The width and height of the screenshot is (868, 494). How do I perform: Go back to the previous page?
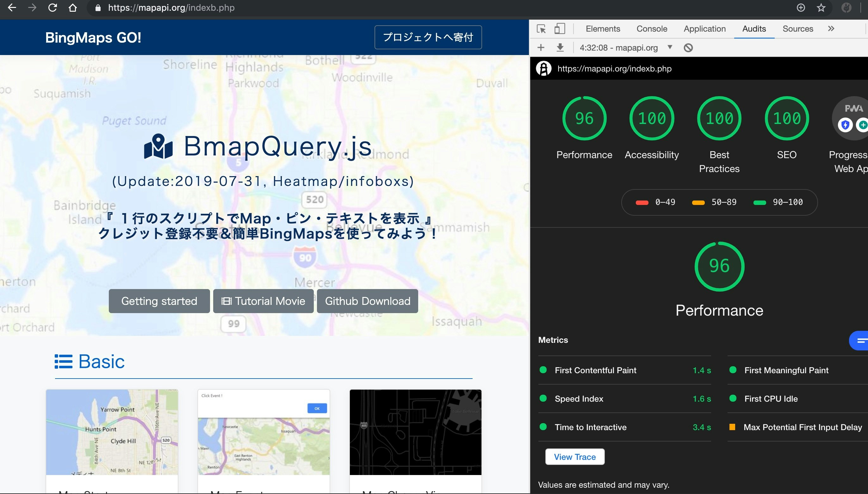12,8
